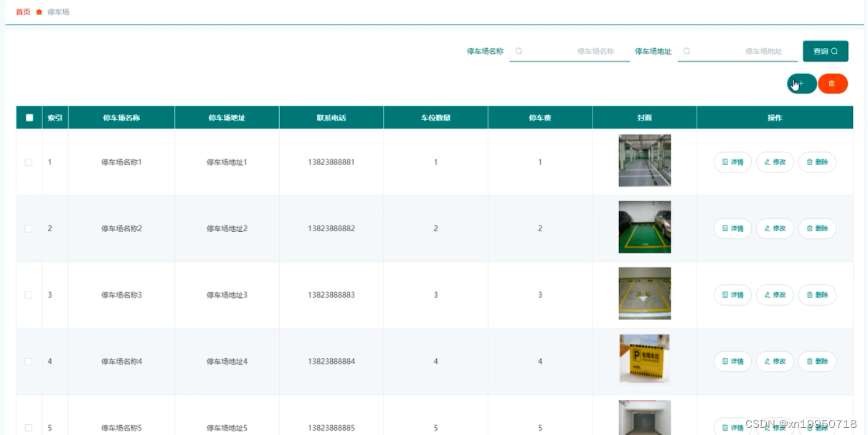868x435 pixels.
Task: Check the checkbox for row 2
Action: coord(29,228)
